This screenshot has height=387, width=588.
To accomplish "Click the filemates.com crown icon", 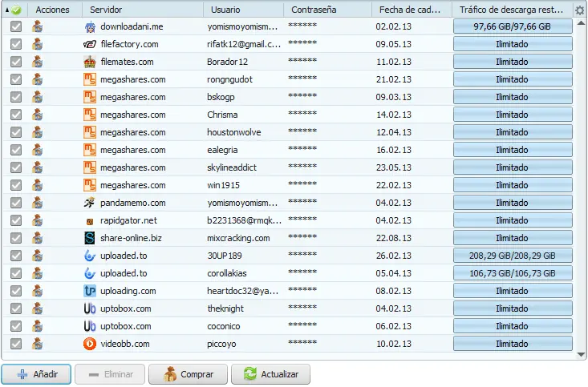I will (90, 62).
